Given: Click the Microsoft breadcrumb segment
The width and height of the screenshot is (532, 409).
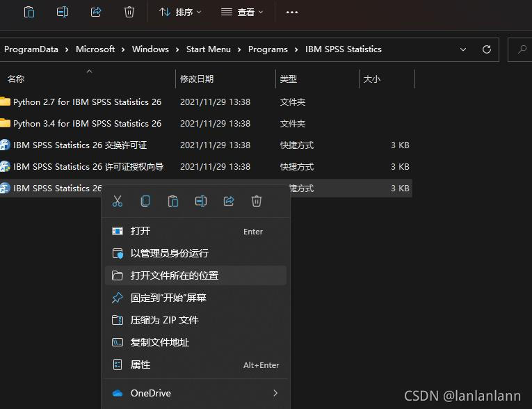Looking at the screenshot, I should 95,49.
